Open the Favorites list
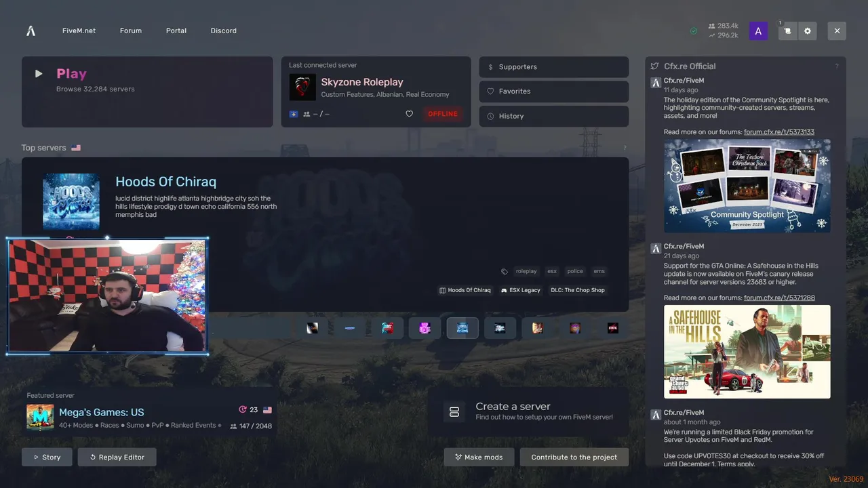 coord(554,91)
